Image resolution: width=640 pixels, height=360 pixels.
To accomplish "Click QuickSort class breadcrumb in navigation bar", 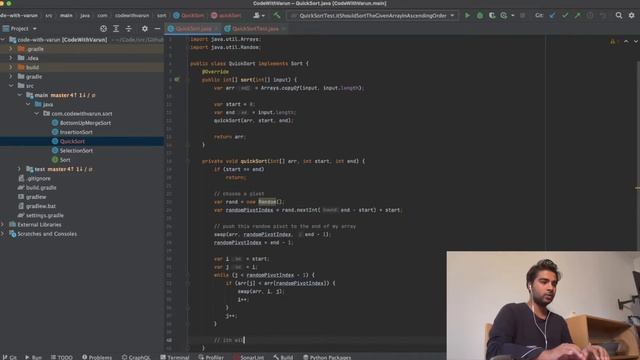I will point(189,16).
